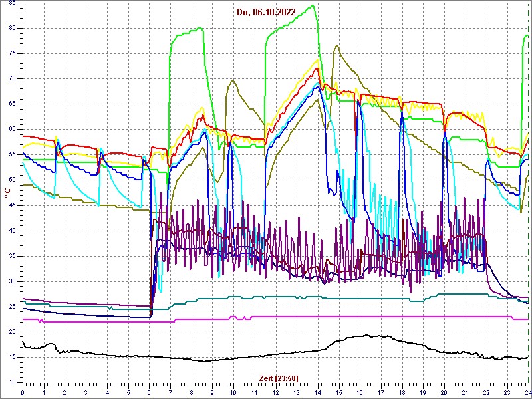Screen dimensions: 532x399
Task: Click the y-axis temperature label 30
Action: (x=11, y=281)
